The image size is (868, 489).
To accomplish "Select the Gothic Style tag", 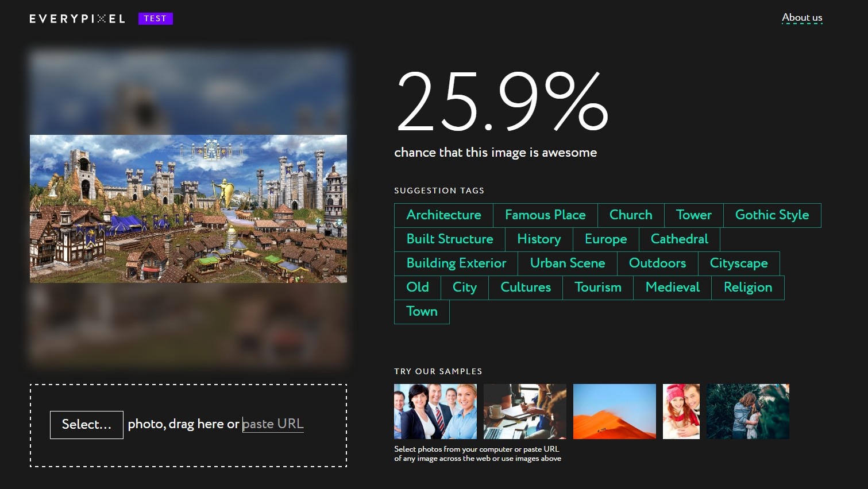I will click(x=772, y=215).
